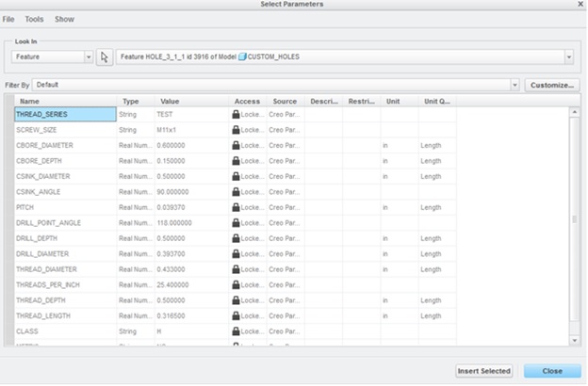Image resolution: width=588 pixels, height=386 pixels.
Task: Click lock icon in PITCH row
Action: 236,207
